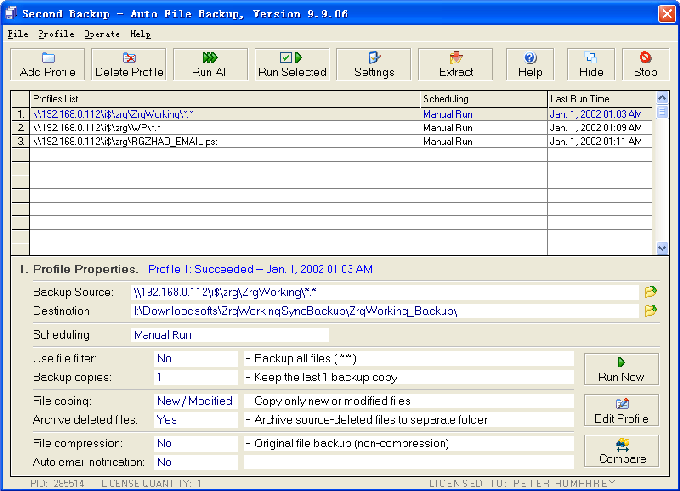Click the Delete Profile toolbar button
This screenshot has width=680, height=491.
point(129,64)
